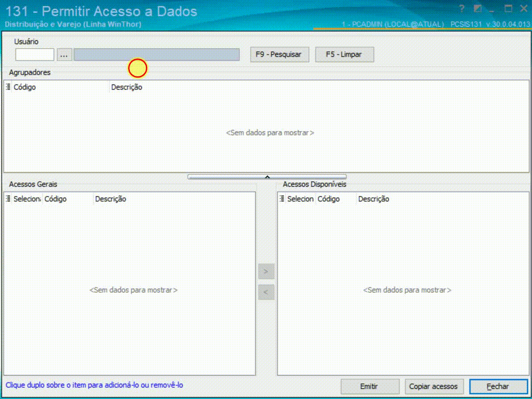
Task: Open the user lookup ellipsis button
Action: pos(64,54)
